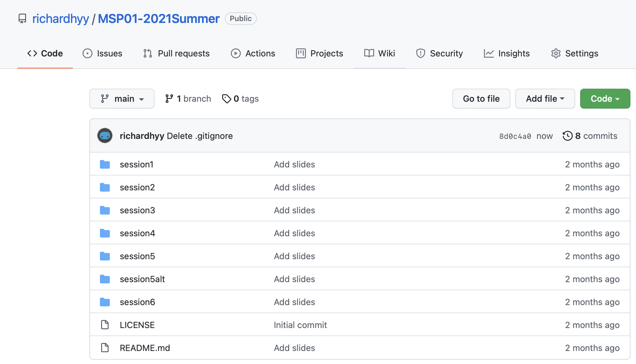Click the Projects board icon
This screenshot has width=636, height=364.
click(x=301, y=53)
